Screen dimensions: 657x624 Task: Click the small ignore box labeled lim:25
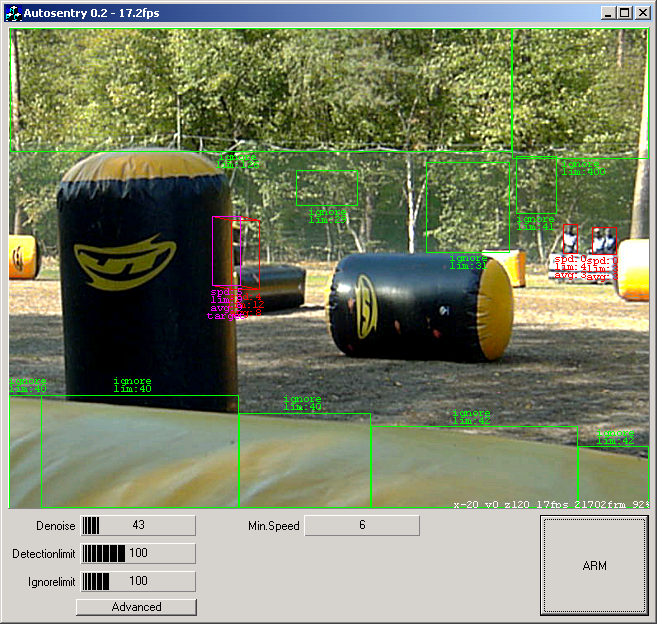tap(326, 188)
